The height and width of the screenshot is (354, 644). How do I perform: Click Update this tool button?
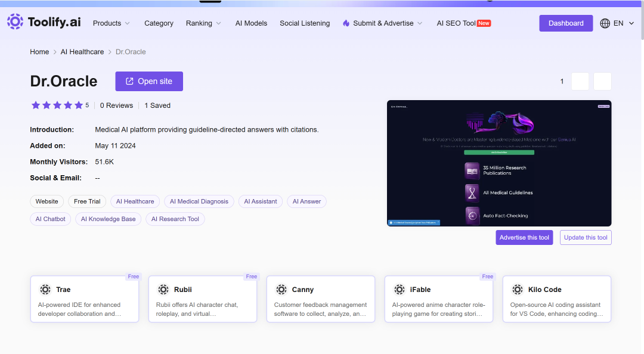coord(586,237)
